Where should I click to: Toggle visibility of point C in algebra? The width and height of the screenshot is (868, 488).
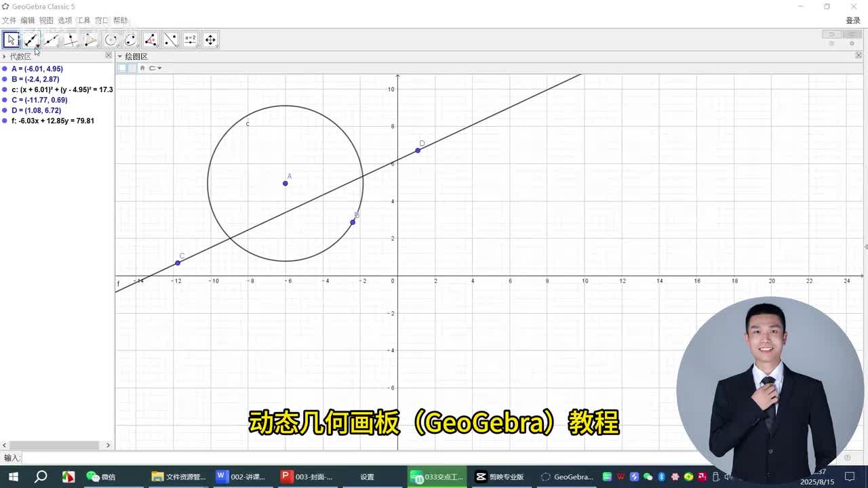tap(5, 100)
